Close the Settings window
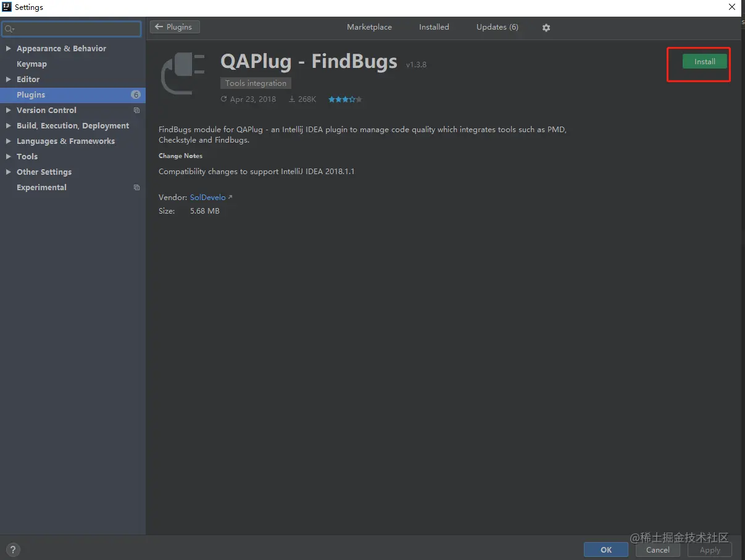This screenshot has height=560, width=745. [x=732, y=7]
